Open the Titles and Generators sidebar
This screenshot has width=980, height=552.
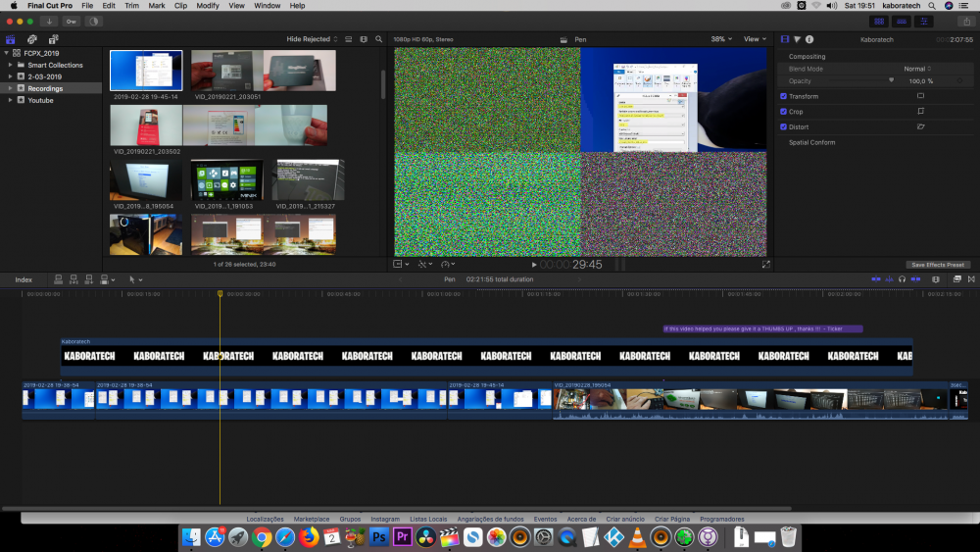click(54, 39)
